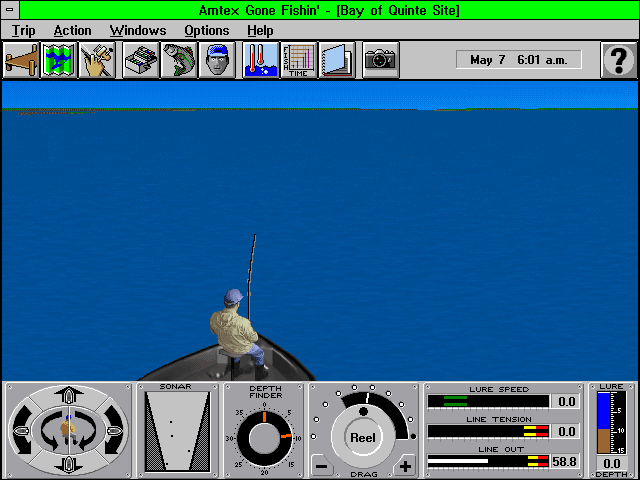Click the dock icon in the toolbar
This screenshot has width=640, height=480.
21,60
